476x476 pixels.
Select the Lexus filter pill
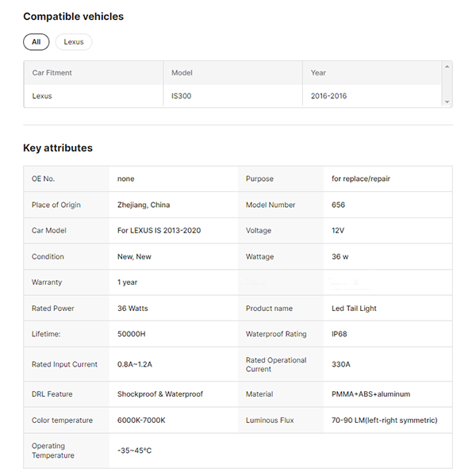pyautogui.click(x=74, y=42)
